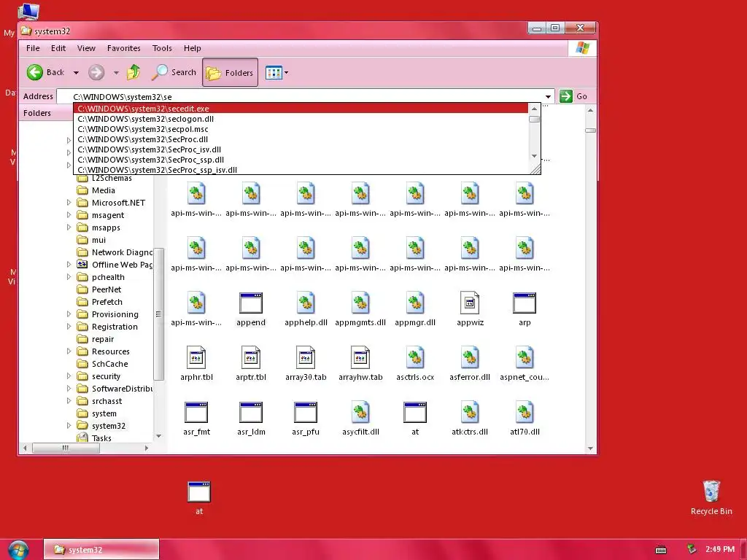
Task: Click the folder tree vertical scrollbar thumb
Action: [x=158, y=314]
